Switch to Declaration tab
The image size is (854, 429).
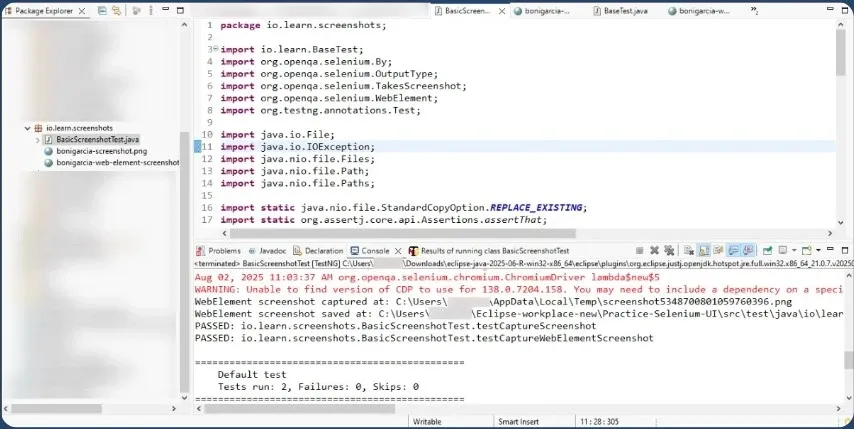point(318,251)
